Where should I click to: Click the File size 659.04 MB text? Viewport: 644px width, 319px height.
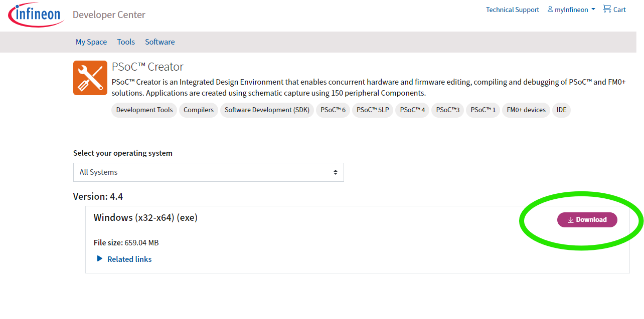click(126, 243)
